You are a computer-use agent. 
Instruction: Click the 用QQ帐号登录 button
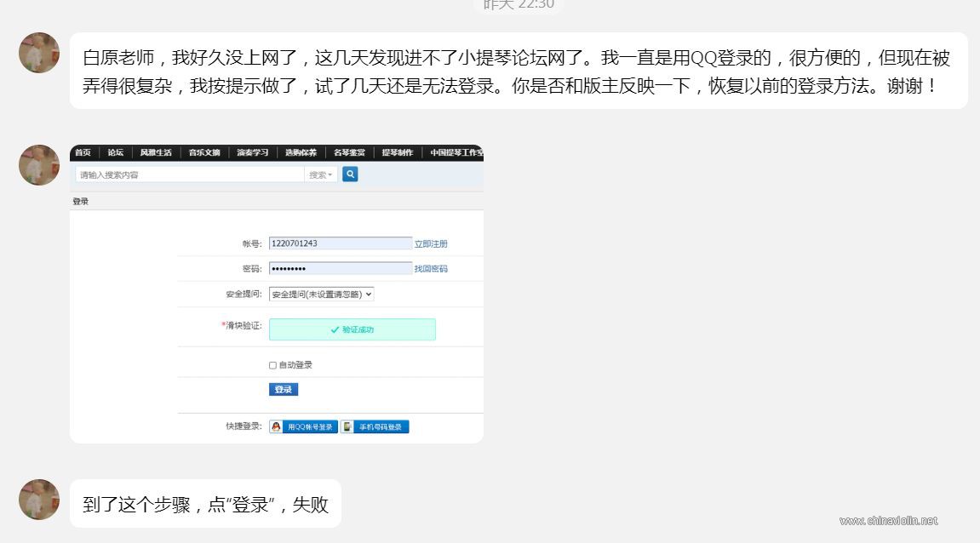[x=304, y=426]
